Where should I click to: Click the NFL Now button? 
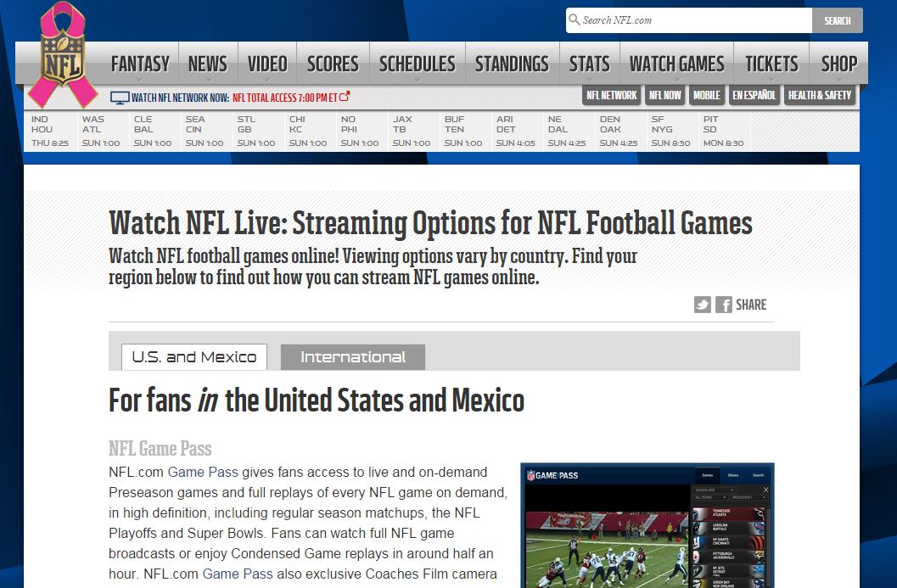pyautogui.click(x=664, y=96)
